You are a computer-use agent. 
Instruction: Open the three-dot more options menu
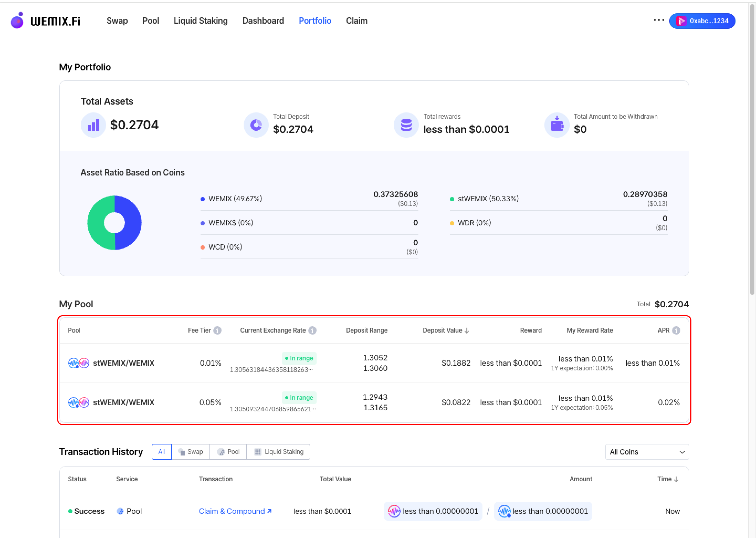[659, 20]
